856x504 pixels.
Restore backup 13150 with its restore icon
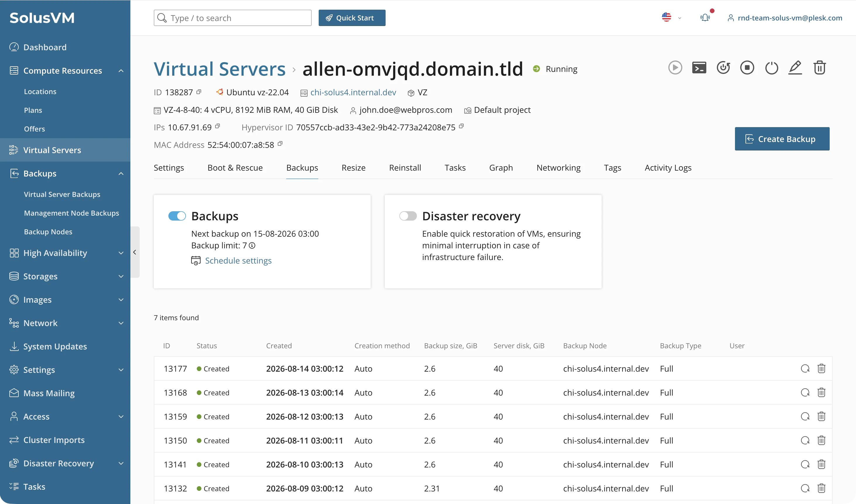(x=805, y=441)
